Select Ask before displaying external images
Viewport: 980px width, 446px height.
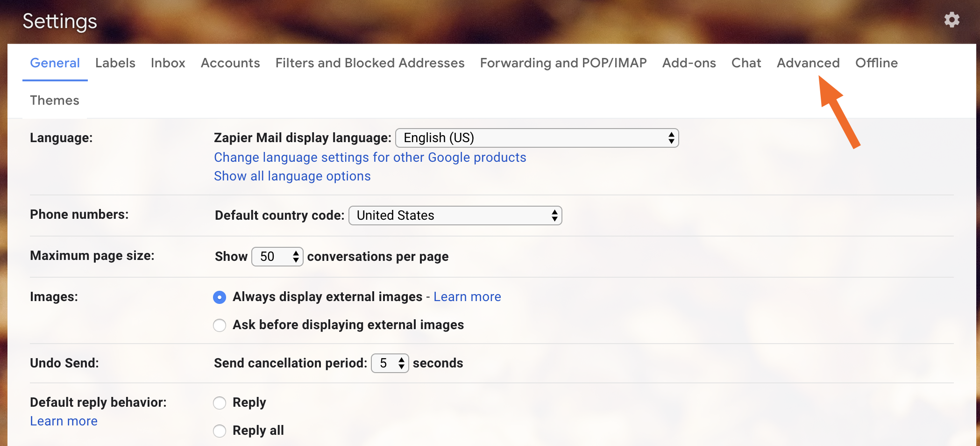click(220, 325)
